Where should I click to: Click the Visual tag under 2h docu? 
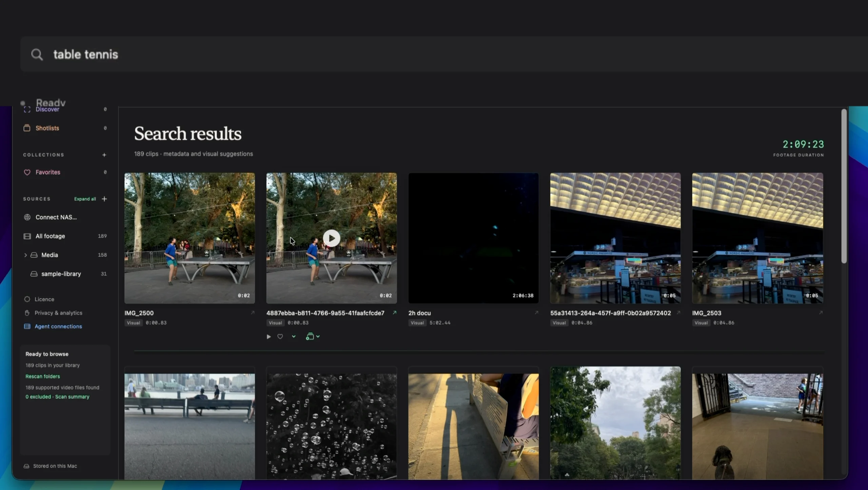click(417, 323)
